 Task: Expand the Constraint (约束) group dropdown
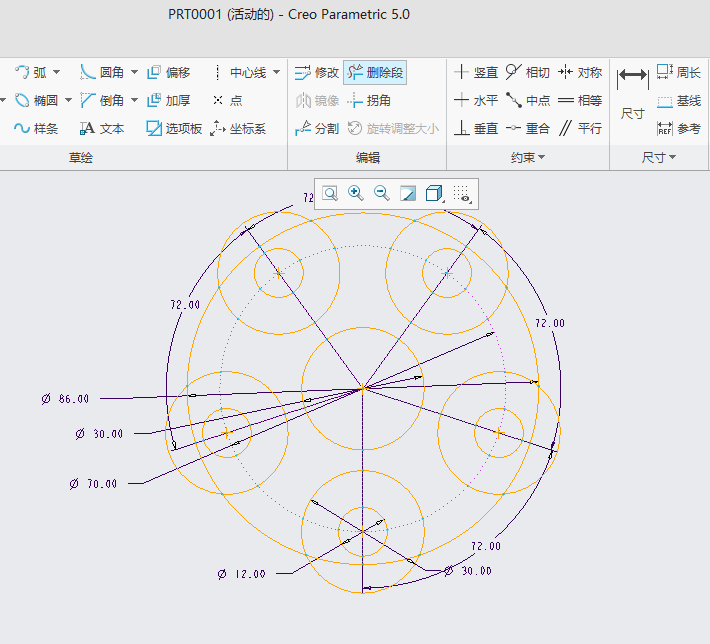[x=528, y=158]
